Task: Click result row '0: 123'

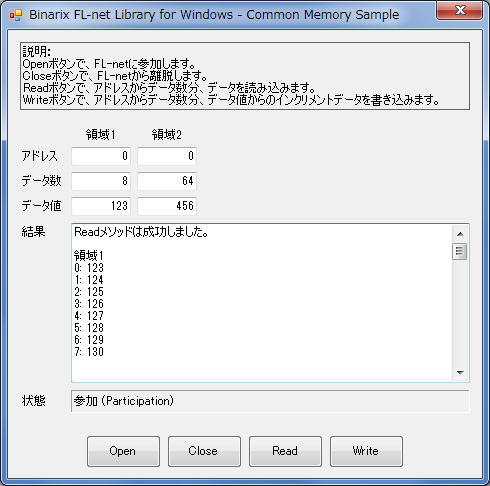Action: (x=89, y=268)
